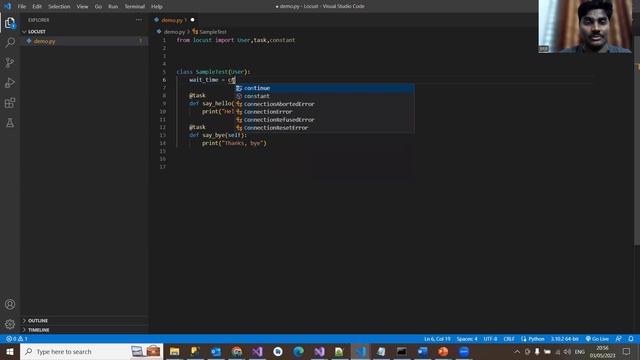The width and height of the screenshot is (640, 360).
Task: Open the Edit menu
Action: tap(37, 7)
